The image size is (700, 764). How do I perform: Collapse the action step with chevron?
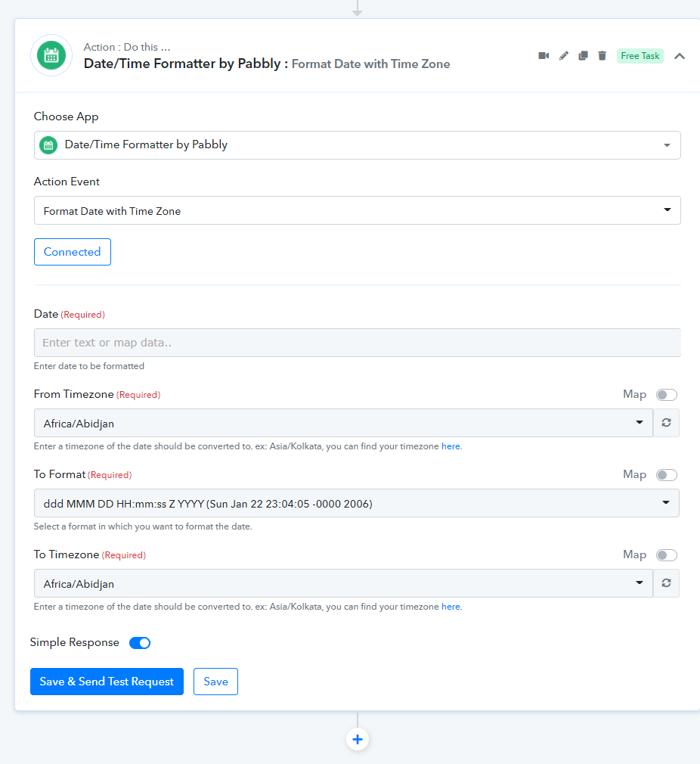[680, 56]
